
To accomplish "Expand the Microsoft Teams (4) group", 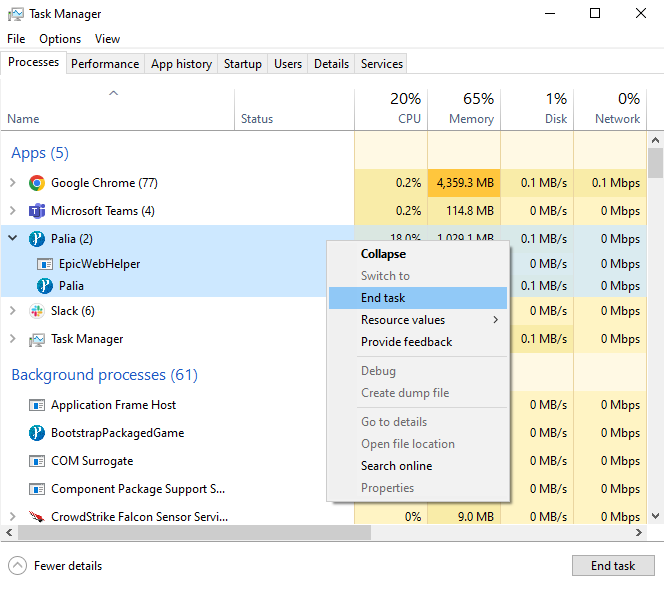I will (x=13, y=211).
